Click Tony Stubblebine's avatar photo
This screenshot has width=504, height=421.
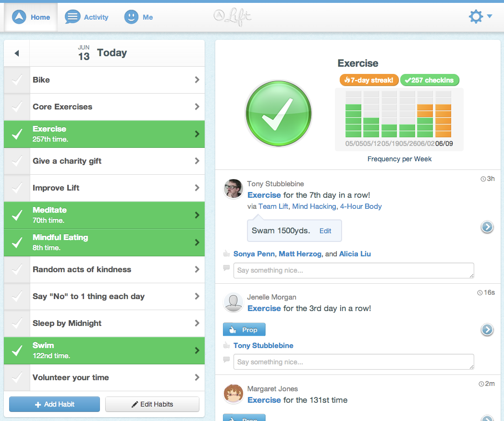(x=233, y=189)
